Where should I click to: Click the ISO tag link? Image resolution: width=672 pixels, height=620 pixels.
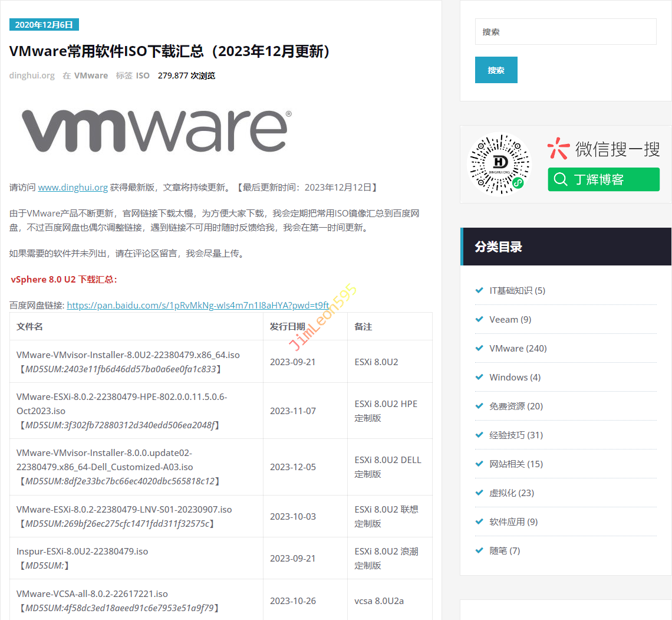(143, 76)
